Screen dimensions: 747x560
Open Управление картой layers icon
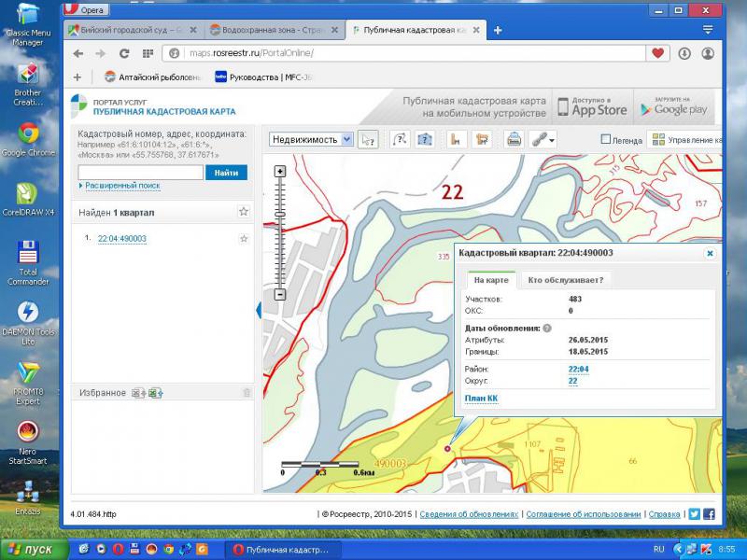click(x=659, y=140)
